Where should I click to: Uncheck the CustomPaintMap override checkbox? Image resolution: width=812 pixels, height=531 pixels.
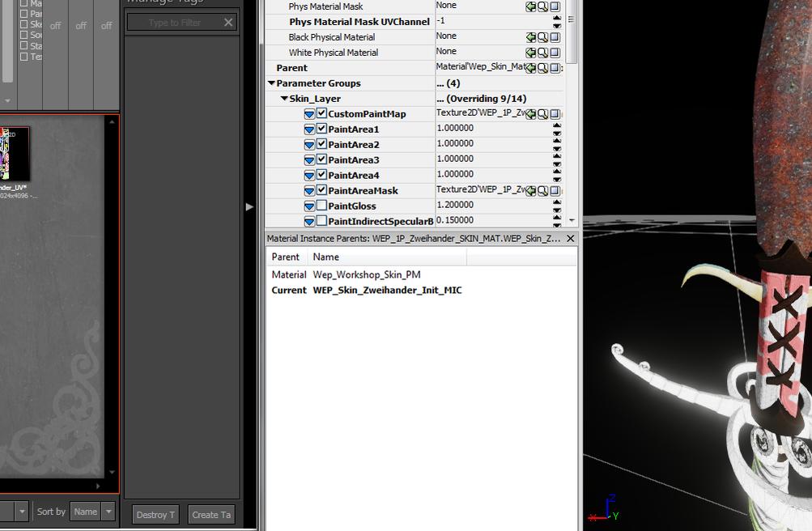click(x=321, y=113)
